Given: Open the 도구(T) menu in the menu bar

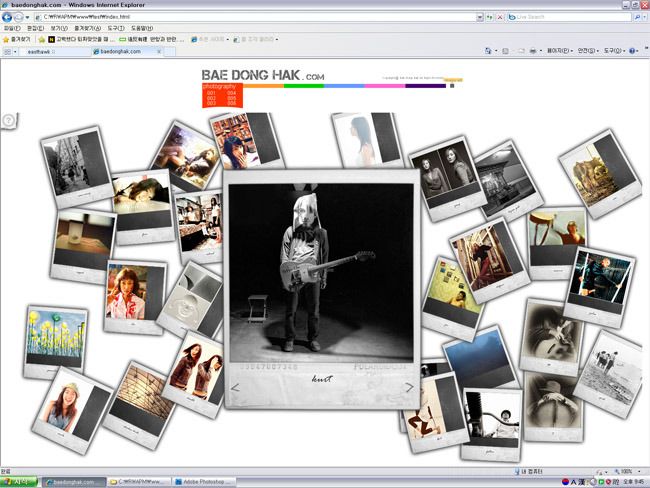Looking at the screenshot, I should click(116, 28).
